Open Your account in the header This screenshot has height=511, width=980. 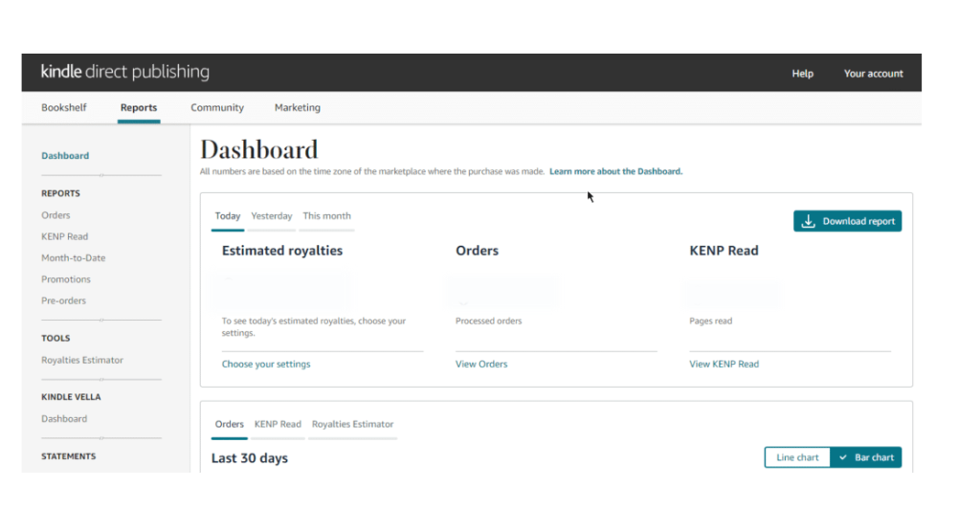[x=873, y=73]
